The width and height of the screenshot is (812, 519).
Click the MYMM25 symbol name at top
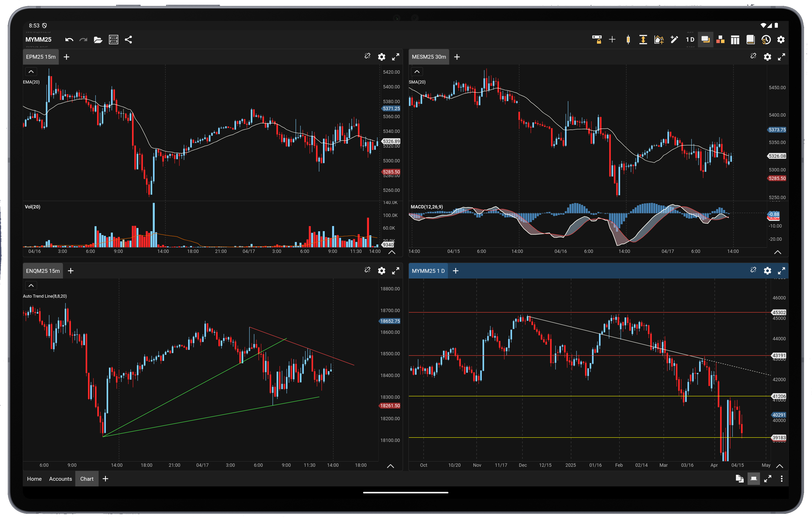click(x=39, y=40)
